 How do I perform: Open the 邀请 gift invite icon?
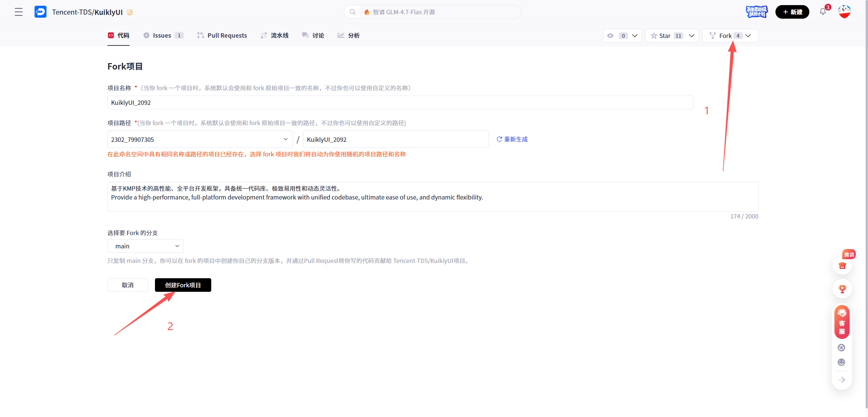pyautogui.click(x=842, y=265)
